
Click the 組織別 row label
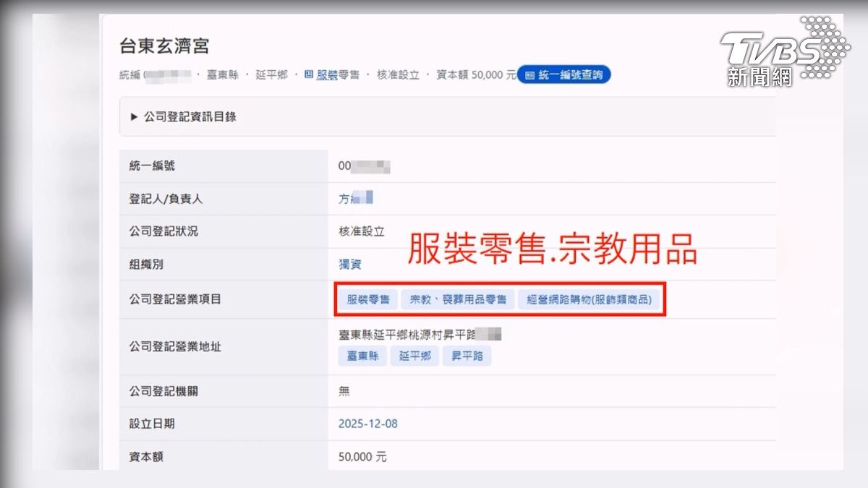tap(146, 265)
